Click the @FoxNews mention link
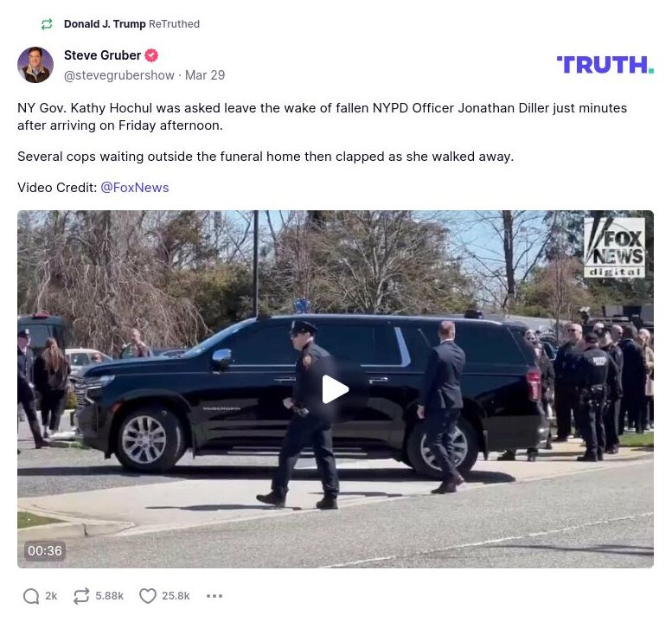Viewport: 672px width, 622px height. (135, 188)
